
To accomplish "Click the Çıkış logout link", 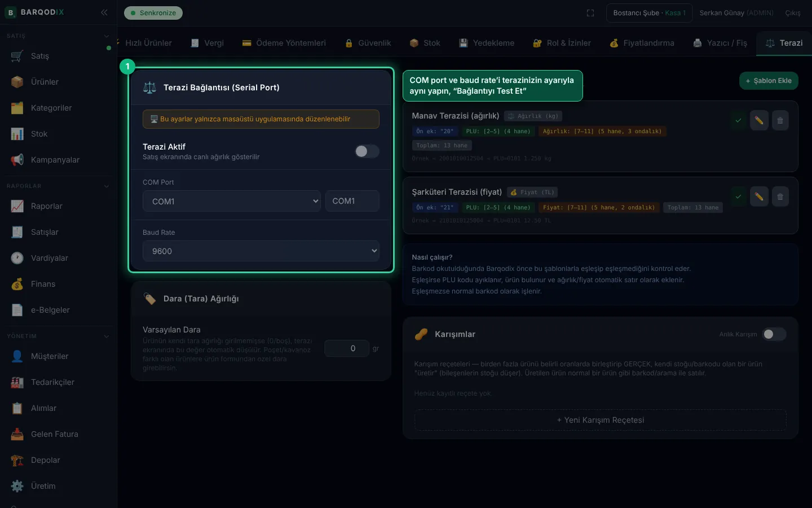I will click(x=792, y=13).
